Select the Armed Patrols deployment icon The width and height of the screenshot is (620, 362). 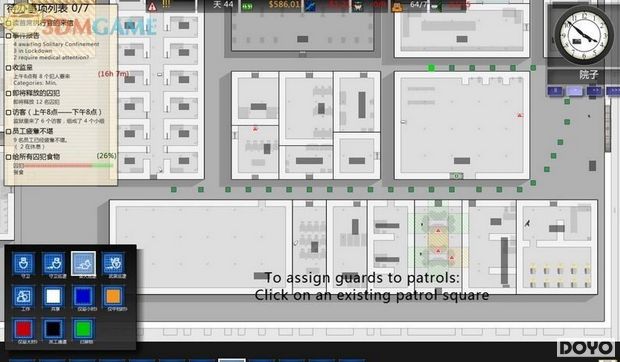point(113,264)
